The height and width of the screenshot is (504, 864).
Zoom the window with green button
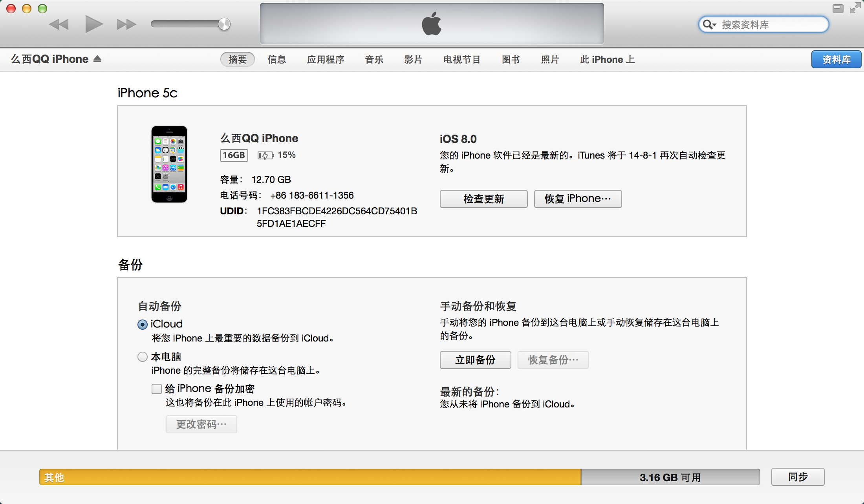[x=42, y=8]
